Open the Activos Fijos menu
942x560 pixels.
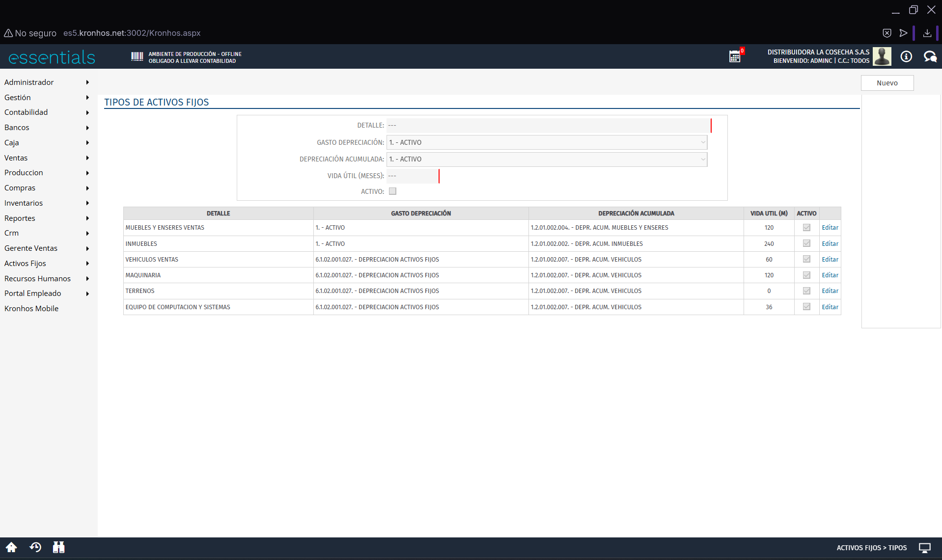(26, 264)
